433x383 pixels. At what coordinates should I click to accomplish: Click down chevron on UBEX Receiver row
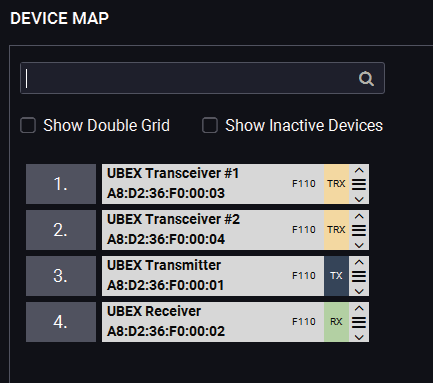[359, 338]
